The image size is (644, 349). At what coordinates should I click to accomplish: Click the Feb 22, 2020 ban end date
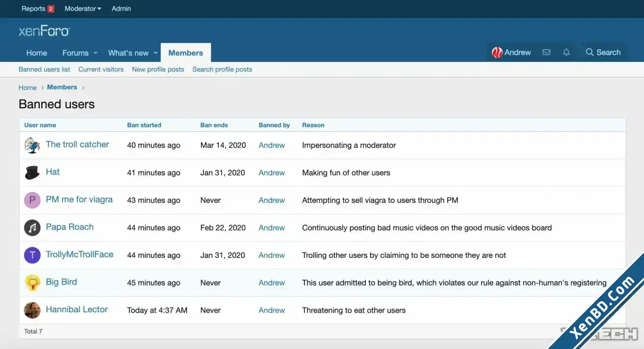223,228
